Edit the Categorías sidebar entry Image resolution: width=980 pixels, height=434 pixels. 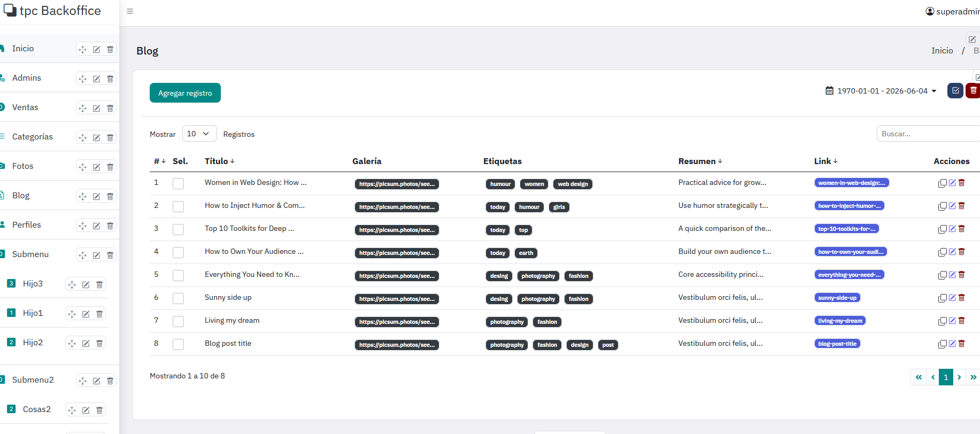pyautogui.click(x=96, y=137)
